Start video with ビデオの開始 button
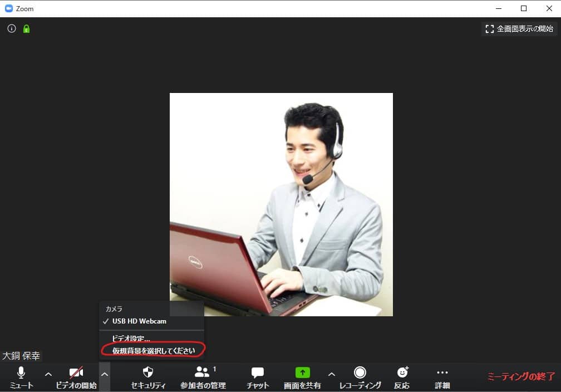 [76, 378]
